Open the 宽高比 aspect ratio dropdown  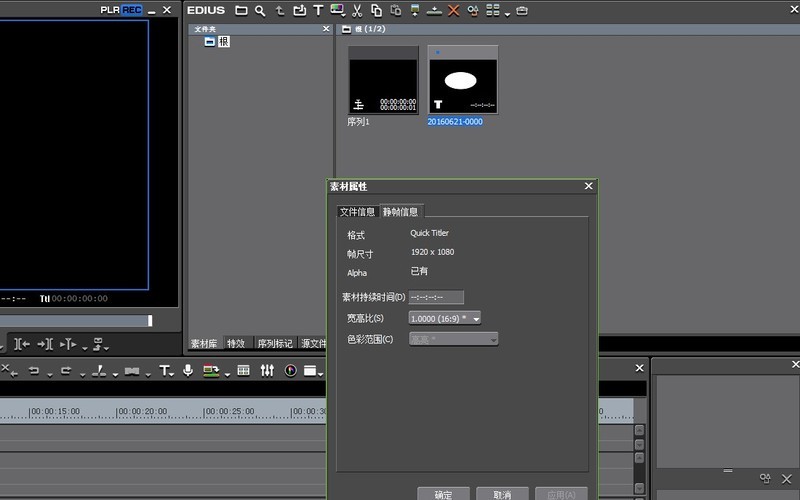(445, 318)
